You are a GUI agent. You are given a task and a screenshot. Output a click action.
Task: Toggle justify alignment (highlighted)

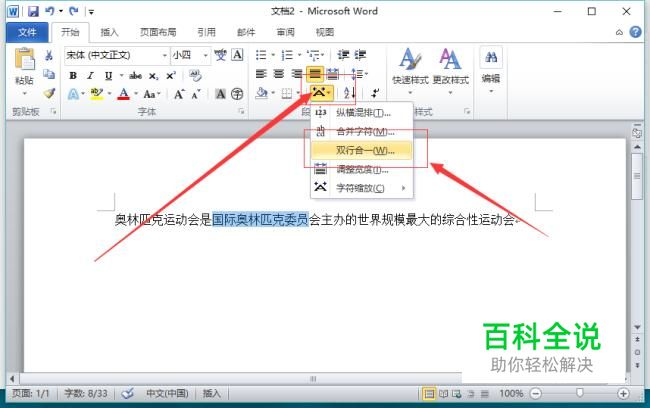tap(315, 74)
